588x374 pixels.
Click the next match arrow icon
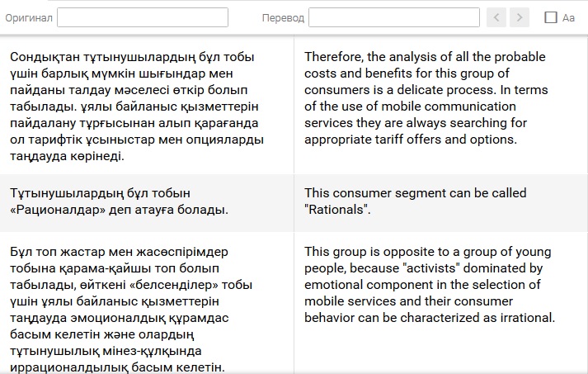click(x=520, y=17)
